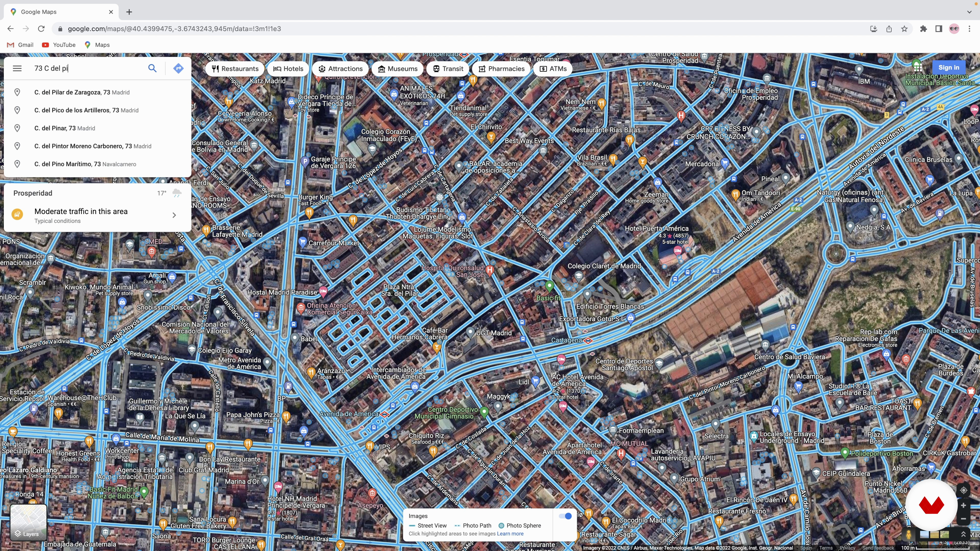This screenshot has width=980, height=551.
Task: Select suggestion C. del Pico de los Artilleros, 73
Action: point(97,110)
